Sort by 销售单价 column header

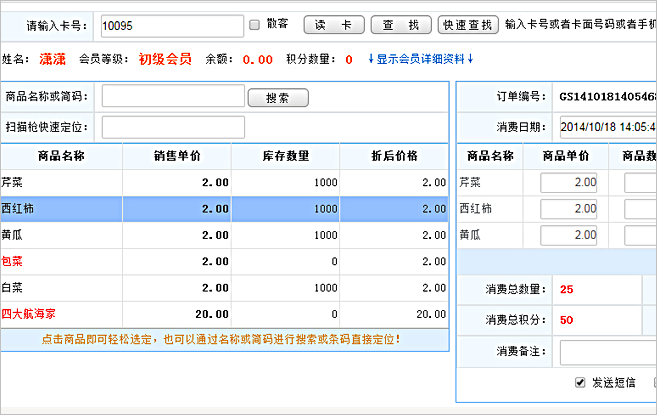pos(177,156)
